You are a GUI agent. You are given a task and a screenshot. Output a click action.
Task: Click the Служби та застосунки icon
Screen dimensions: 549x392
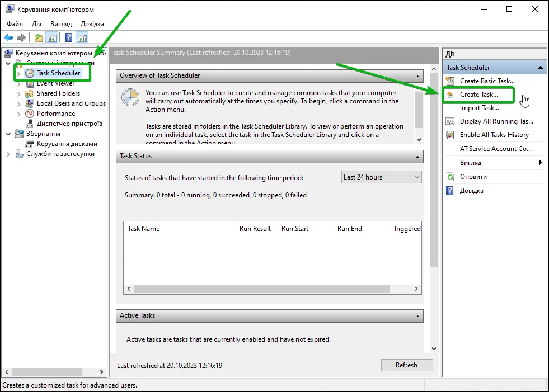(19, 154)
